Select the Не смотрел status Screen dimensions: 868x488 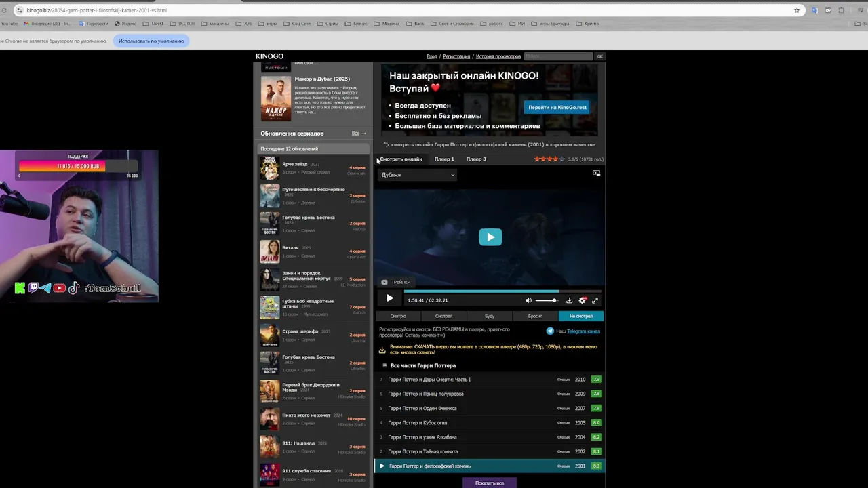pyautogui.click(x=581, y=316)
